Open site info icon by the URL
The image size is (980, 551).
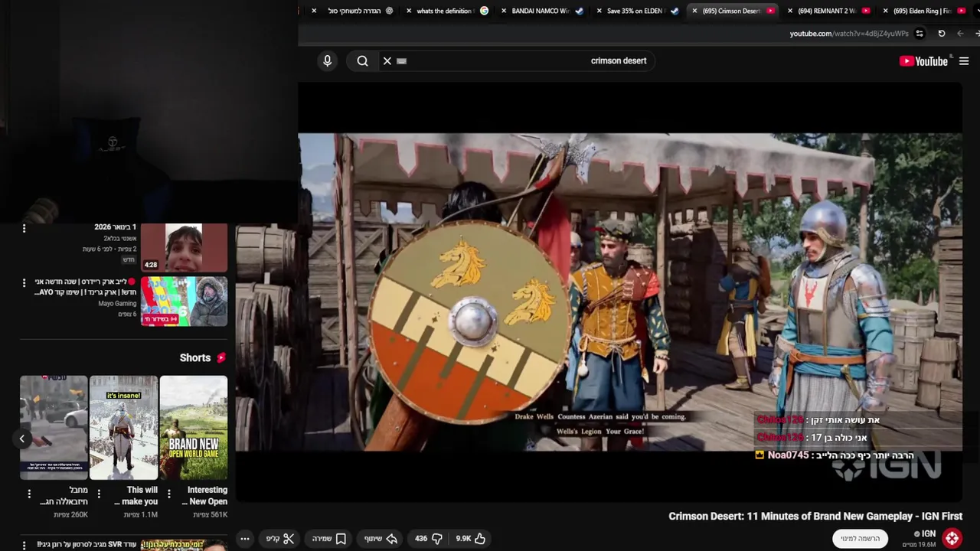pyautogui.click(x=920, y=34)
